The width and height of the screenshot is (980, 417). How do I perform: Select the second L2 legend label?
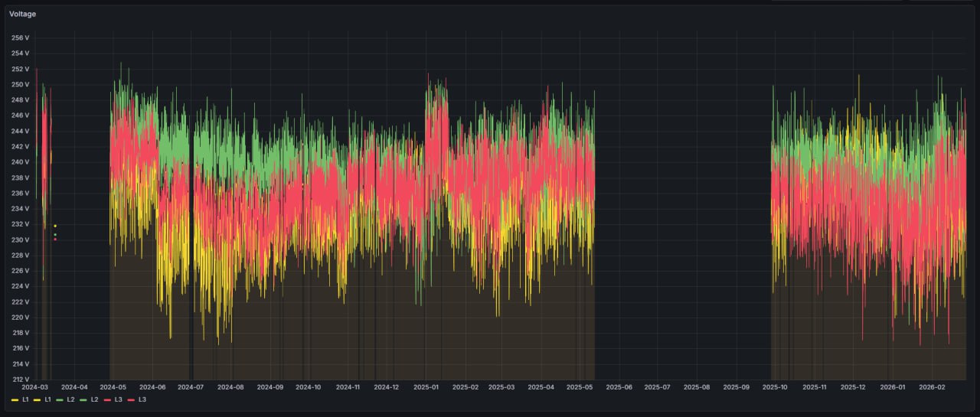[94, 399]
